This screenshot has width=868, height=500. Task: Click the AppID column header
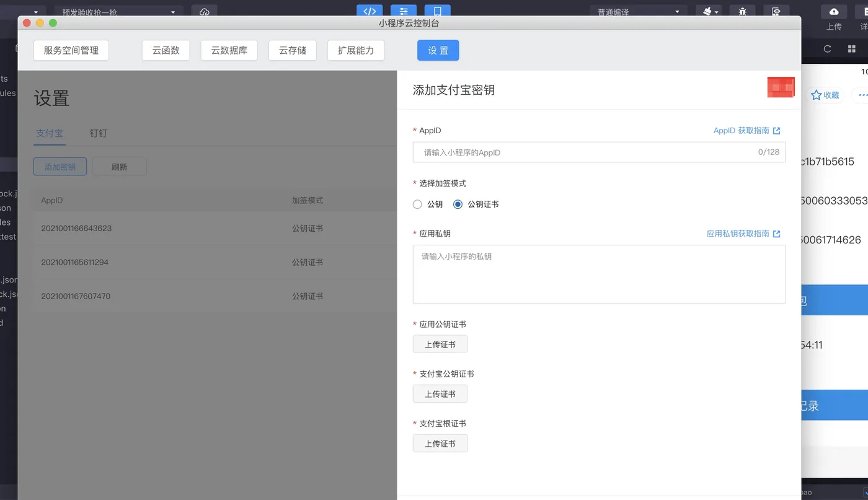coord(52,200)
